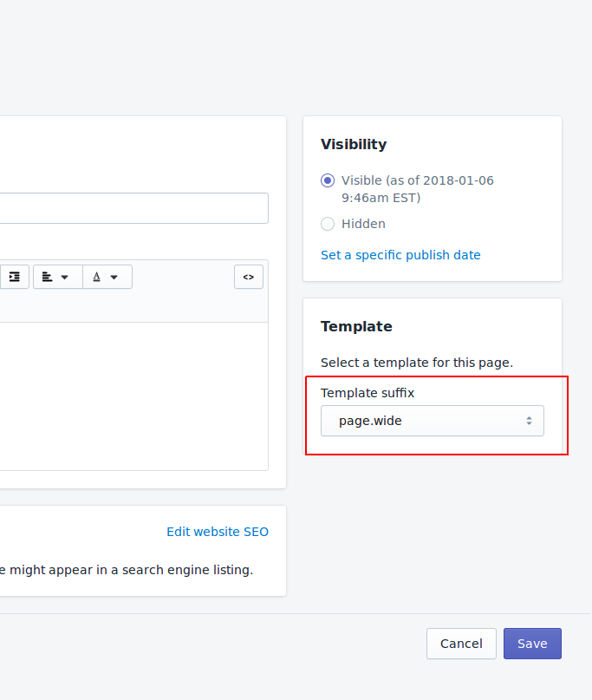Viewport: 592px width, 700px height.
Task: Click the Visible date label text
Action: 418,189
